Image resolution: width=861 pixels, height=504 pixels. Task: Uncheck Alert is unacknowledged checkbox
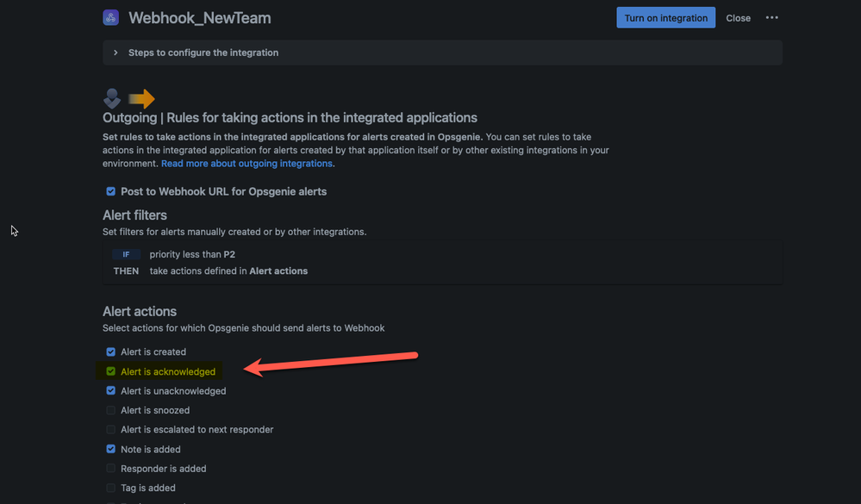(111, 391)
